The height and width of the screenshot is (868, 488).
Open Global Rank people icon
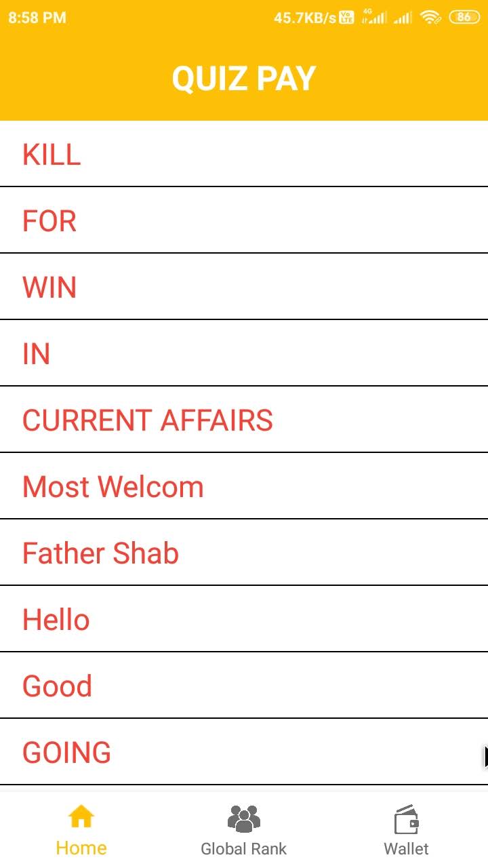(x=244, y=818)
